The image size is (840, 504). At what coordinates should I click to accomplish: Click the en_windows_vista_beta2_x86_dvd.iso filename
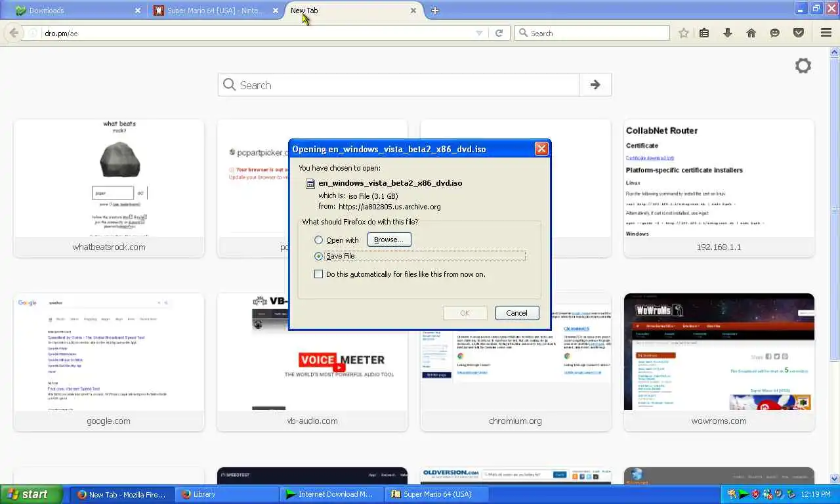[x=390, y=183]
